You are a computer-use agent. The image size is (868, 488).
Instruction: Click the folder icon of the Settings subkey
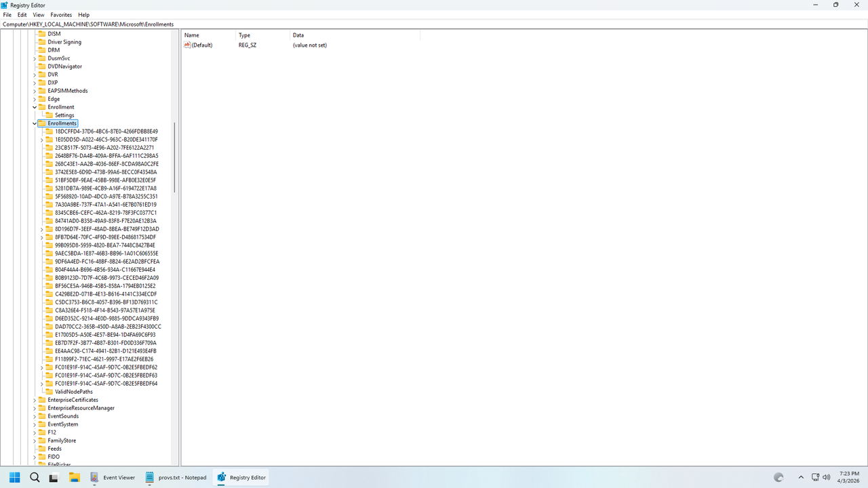click(49, 115)
